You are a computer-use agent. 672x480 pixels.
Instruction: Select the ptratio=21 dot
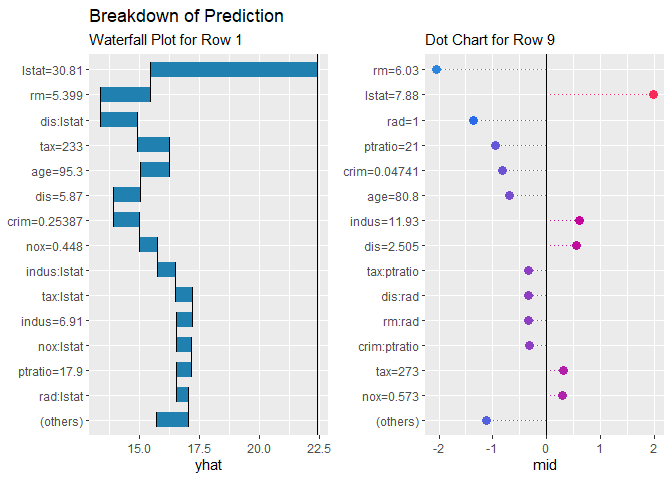(495, 145)
